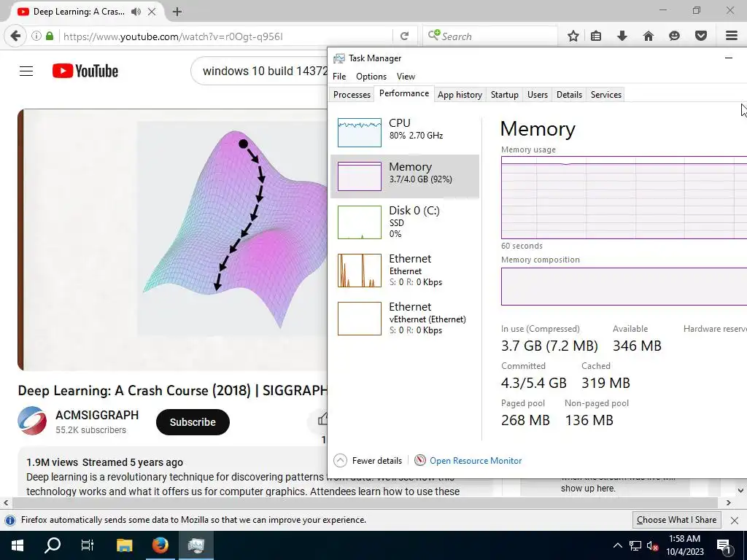
Task: Reload the page with the refresh icon
Action: [404, 36]
